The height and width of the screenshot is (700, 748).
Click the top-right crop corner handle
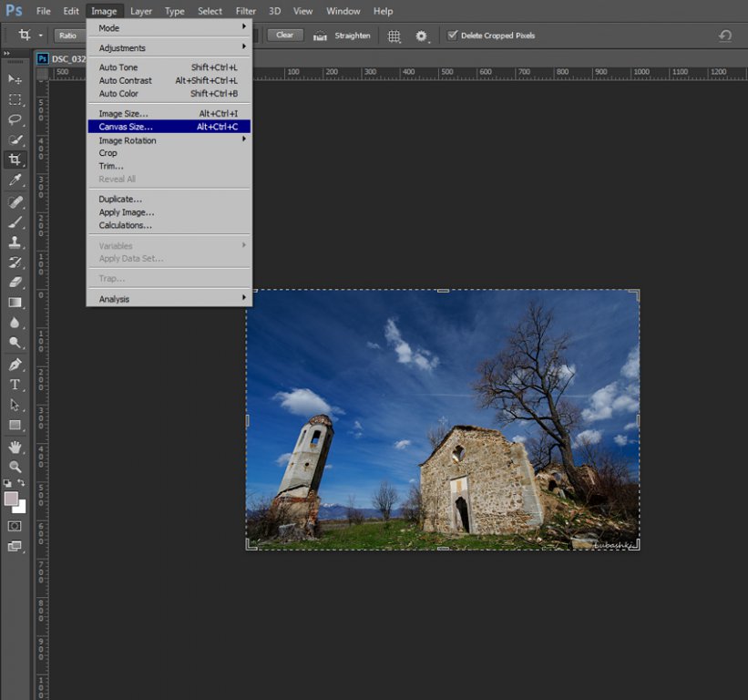pos(637,293)
